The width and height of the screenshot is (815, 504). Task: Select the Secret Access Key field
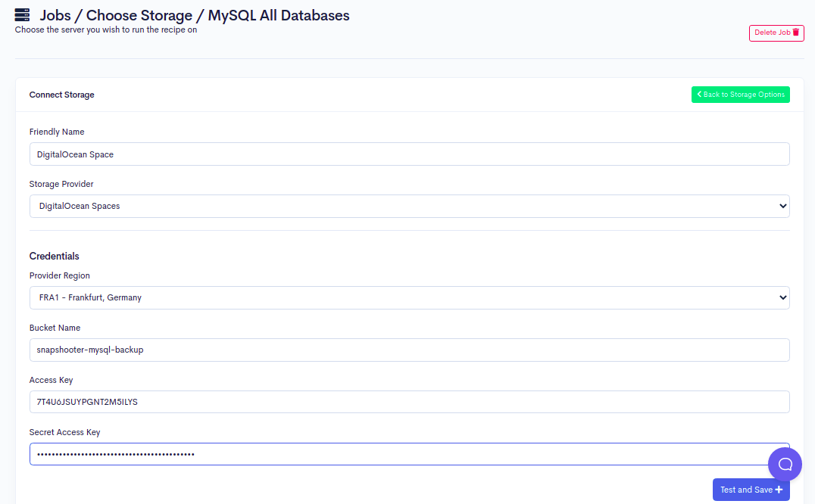[x=410, y=454]
